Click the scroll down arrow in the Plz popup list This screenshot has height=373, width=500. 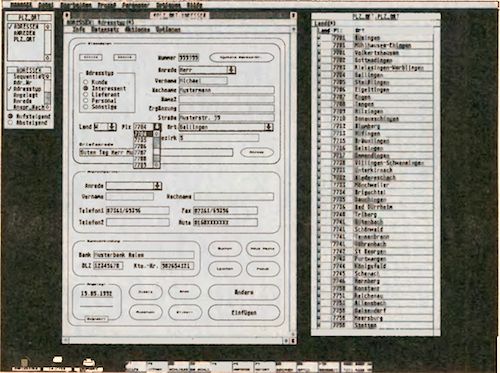pos(157,165)
